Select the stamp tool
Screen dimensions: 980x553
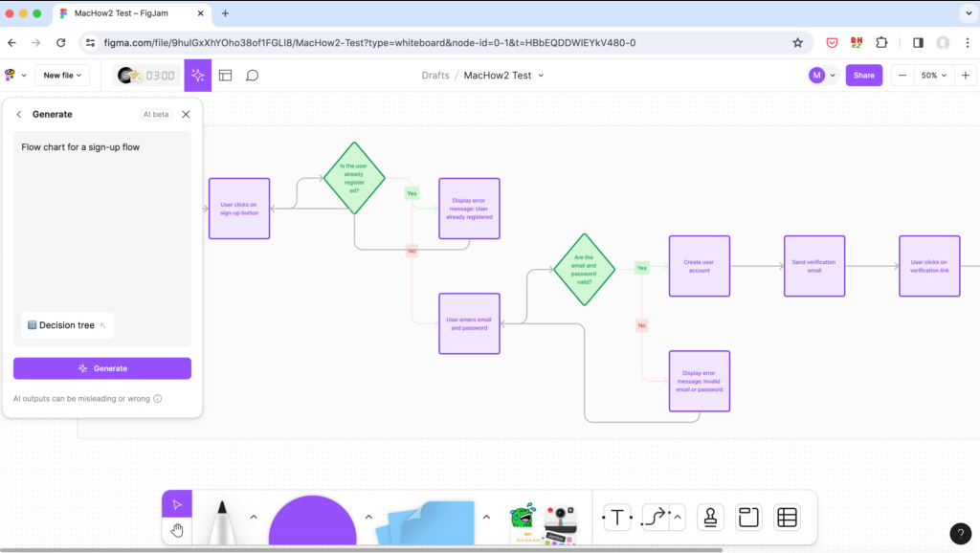click(x=710, y=518)
